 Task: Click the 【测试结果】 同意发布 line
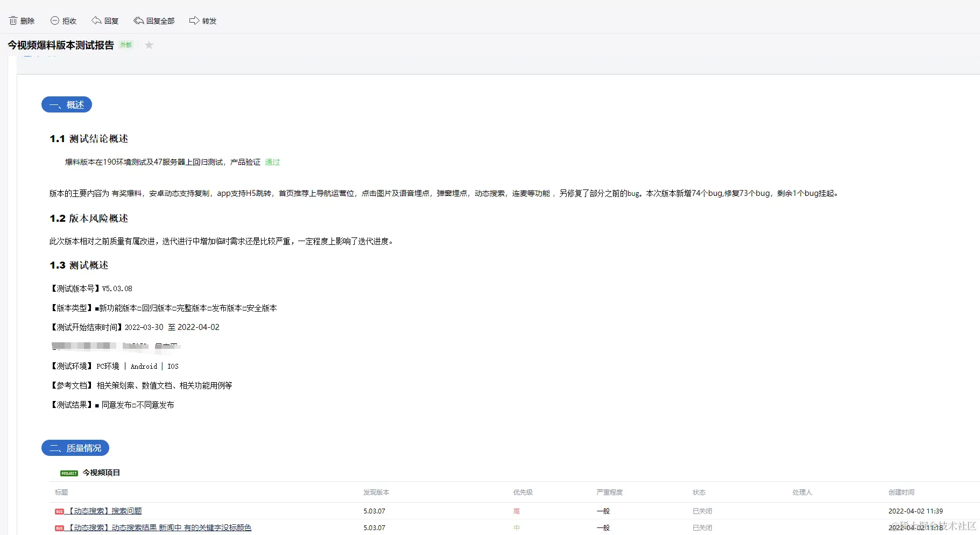112,405
